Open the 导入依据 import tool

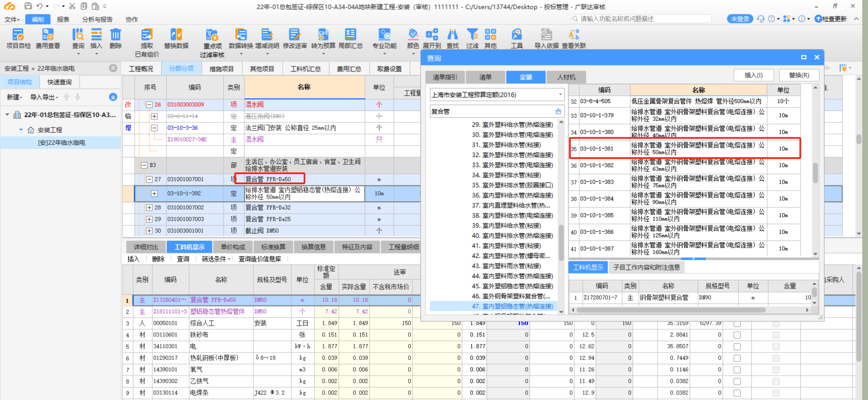point(546,39)
